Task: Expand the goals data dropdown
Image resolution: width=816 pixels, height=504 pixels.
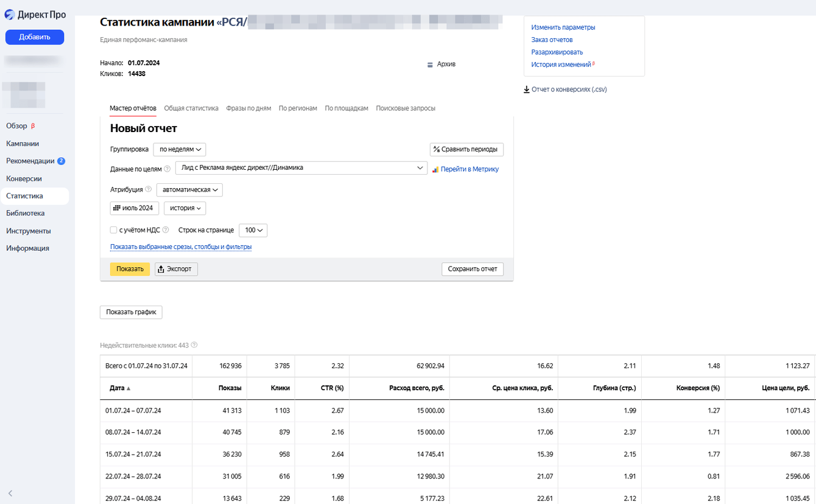Action: click(301, 168)
